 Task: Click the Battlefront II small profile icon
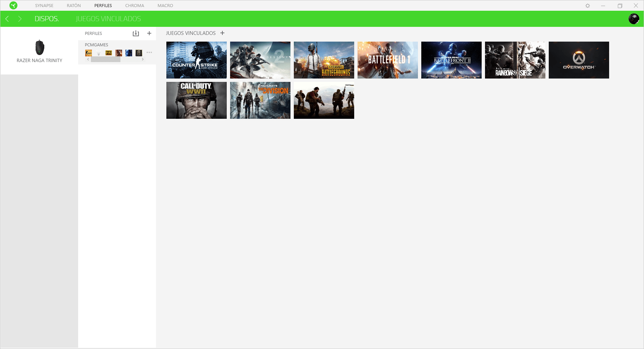129,53
